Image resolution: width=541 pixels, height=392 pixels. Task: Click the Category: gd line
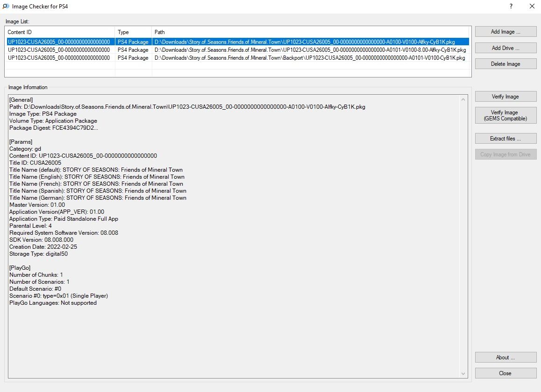(25, 149)
